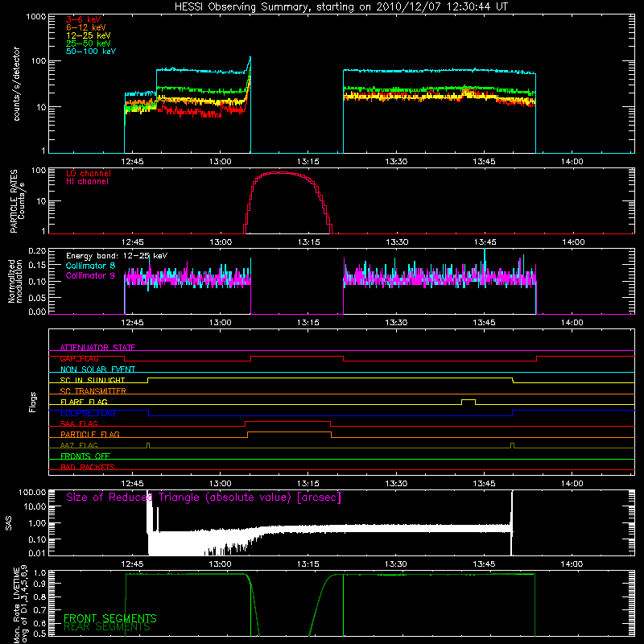Select the Collimator 8 legend label
This screenshot has width=644, height=644.
(90, 266)
